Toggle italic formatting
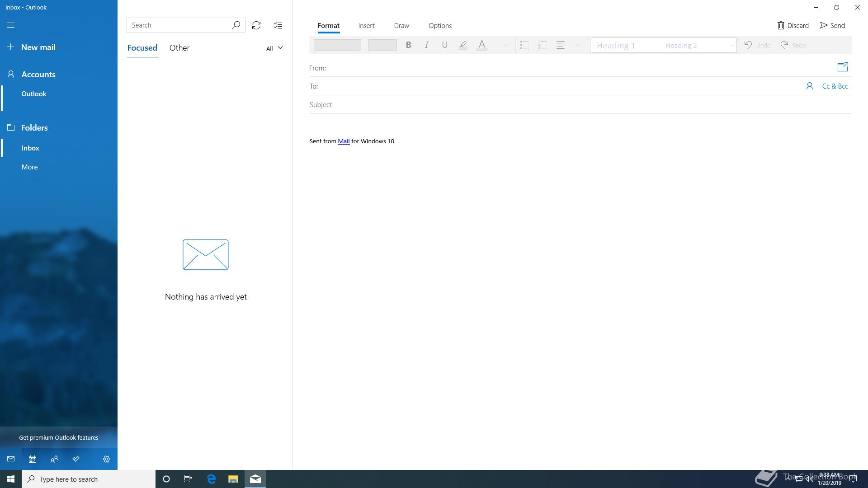 pos(426,45)
